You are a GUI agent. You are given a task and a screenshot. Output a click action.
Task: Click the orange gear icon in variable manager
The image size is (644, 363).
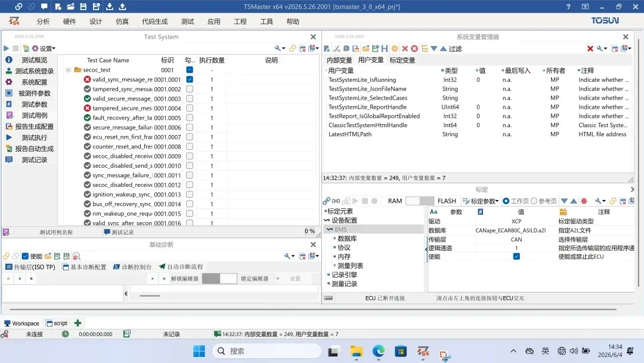click(395, 48)
